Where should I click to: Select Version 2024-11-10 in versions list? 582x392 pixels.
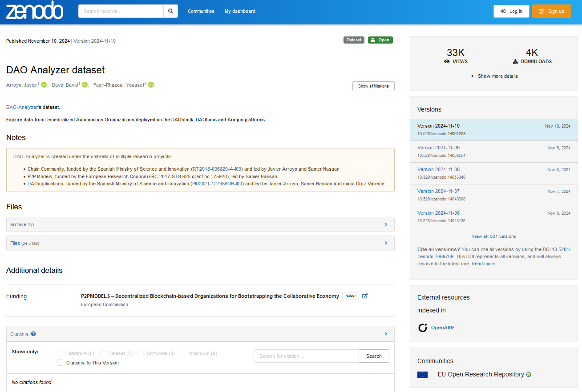438,126
